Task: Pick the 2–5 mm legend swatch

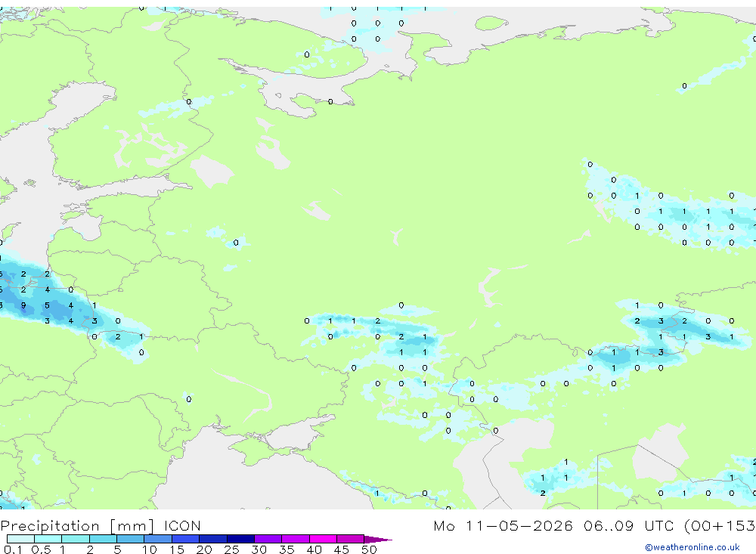Action: pos(103,539)
